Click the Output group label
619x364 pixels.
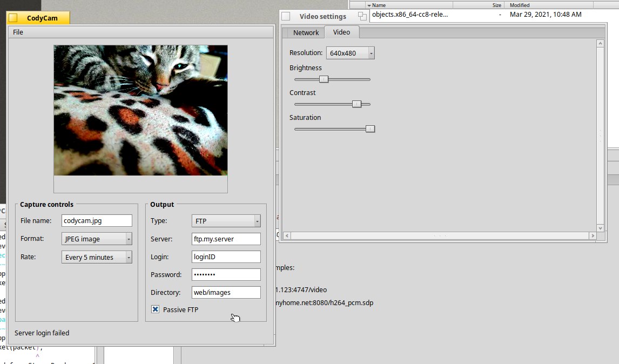point(162,205)
